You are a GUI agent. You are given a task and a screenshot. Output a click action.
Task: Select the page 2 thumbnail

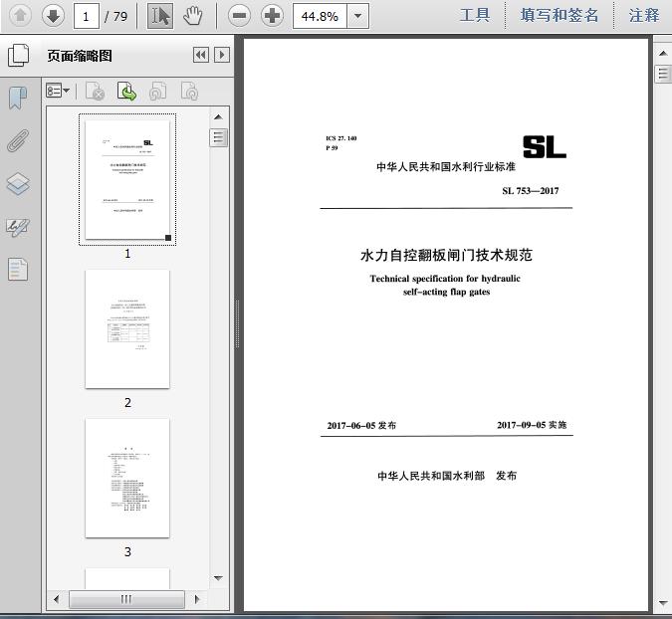click(127, 328)
